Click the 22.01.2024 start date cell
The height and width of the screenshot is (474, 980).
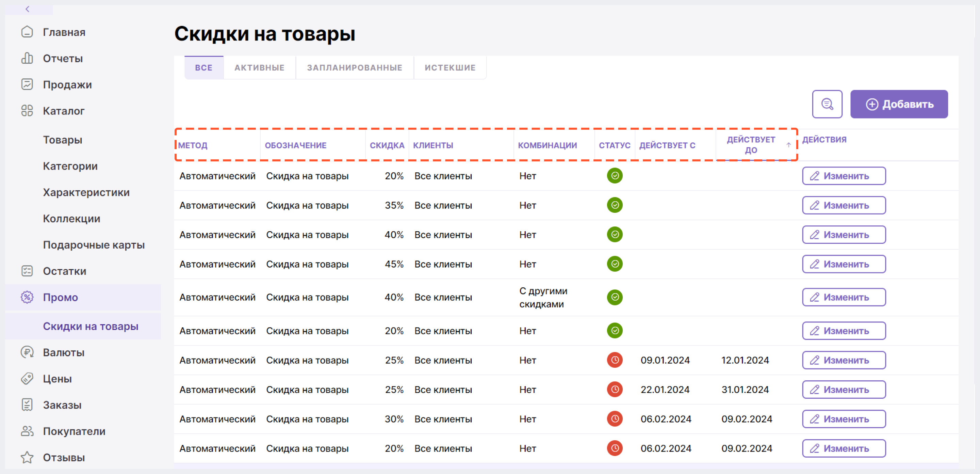tap(665, 390)
